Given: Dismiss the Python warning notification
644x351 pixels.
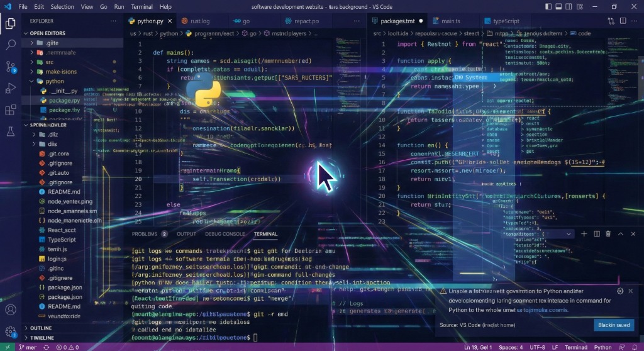Looking at the screenshot, I should tap(631, 291).
